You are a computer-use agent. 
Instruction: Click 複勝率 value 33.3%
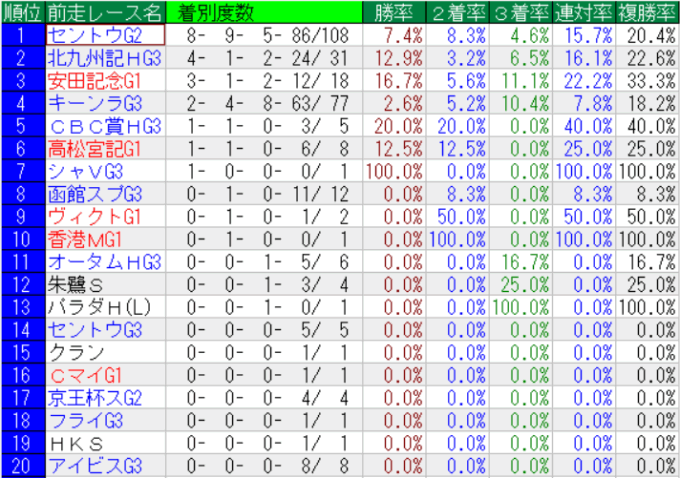tap(651, 81)
